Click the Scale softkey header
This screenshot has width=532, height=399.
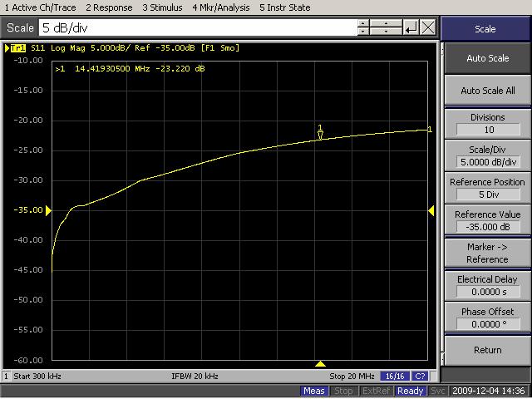click(x=485, y=29)
